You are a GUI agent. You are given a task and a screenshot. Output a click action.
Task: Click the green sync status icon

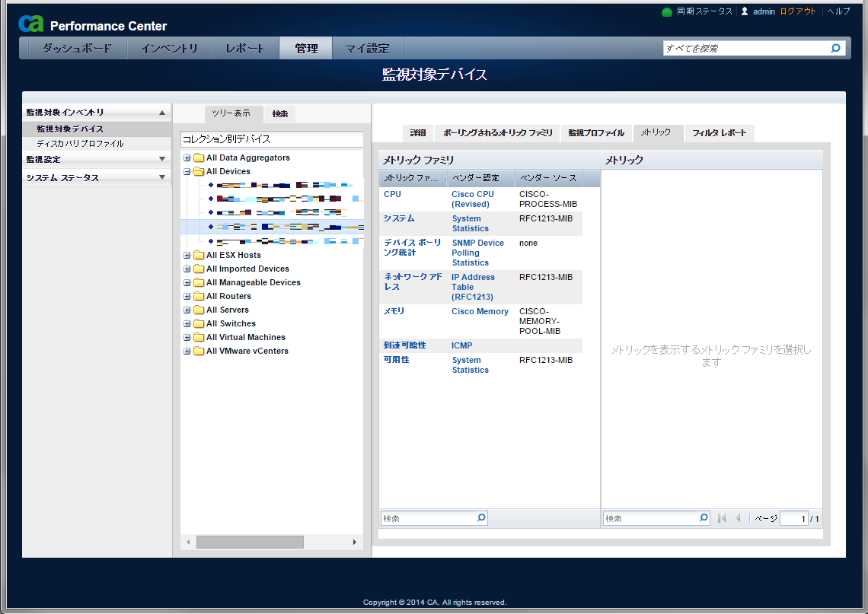pyautogui.click(x=667, y=12)
